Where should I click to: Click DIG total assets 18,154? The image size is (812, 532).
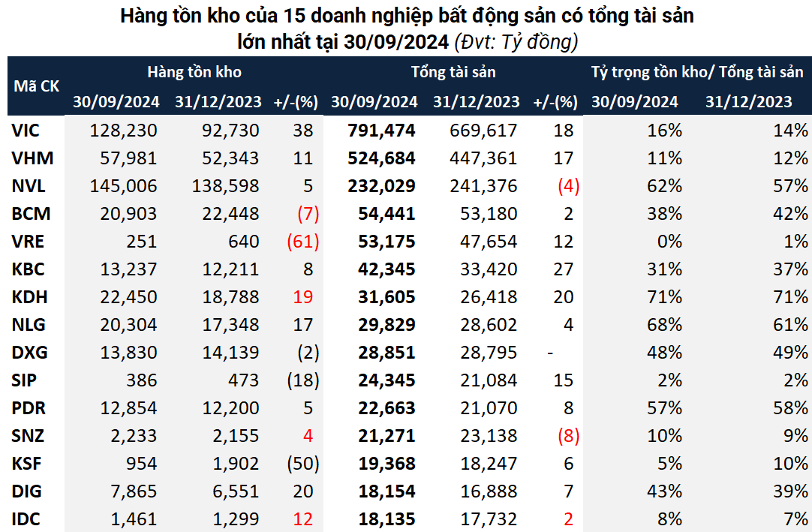[x=386, y=491]
